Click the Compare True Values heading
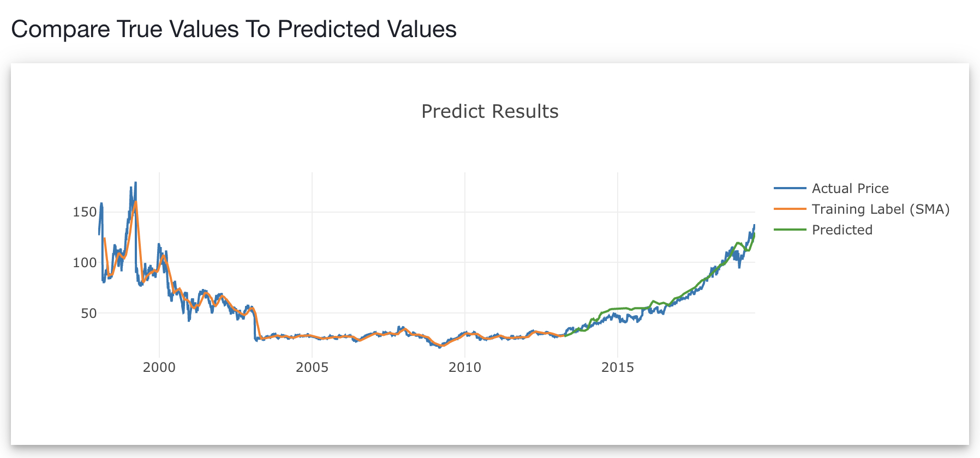This screenshot has width=980, height=458. tap(234, 29)
